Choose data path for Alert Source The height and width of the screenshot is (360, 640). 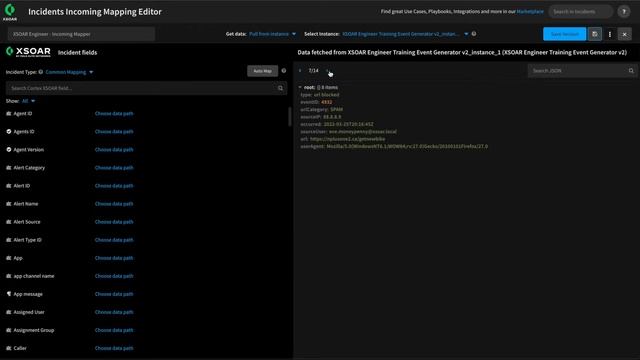(x=114, y=222)
